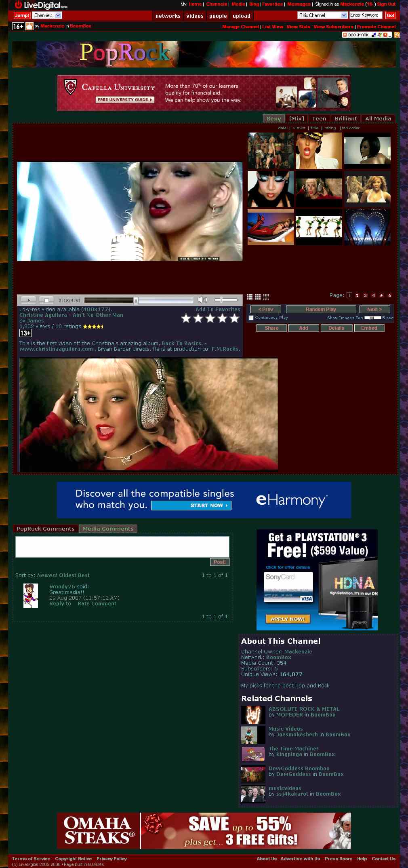This screenshot has height=868, width=408.
Task: Switch to list view layout icon
Action: click(250, 297)
